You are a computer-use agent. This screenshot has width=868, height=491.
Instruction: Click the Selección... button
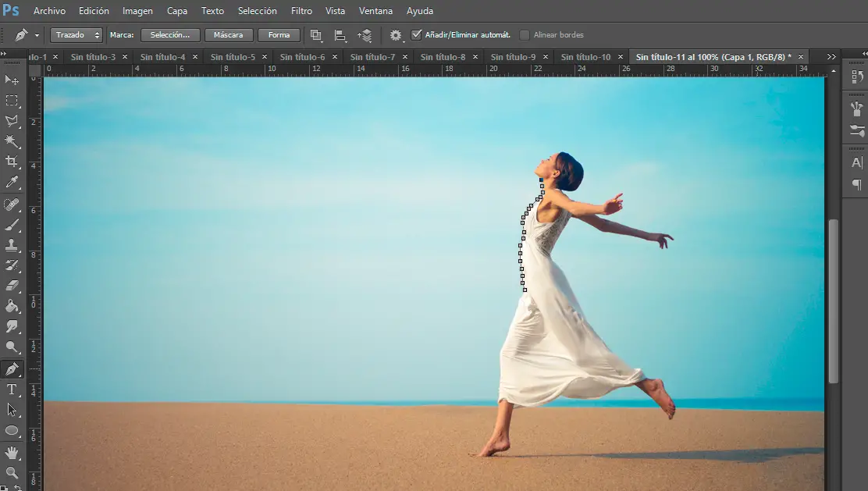(170, 35)
